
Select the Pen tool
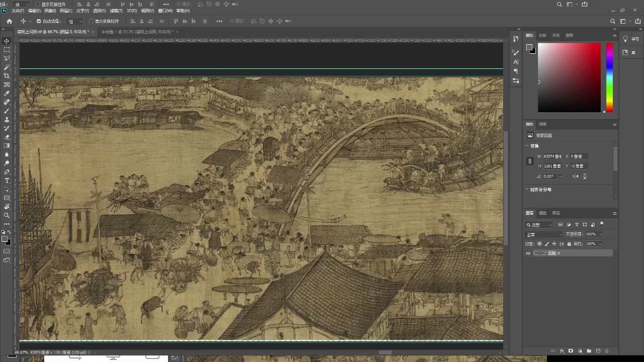pyautogui.click(x=7, y=172)
